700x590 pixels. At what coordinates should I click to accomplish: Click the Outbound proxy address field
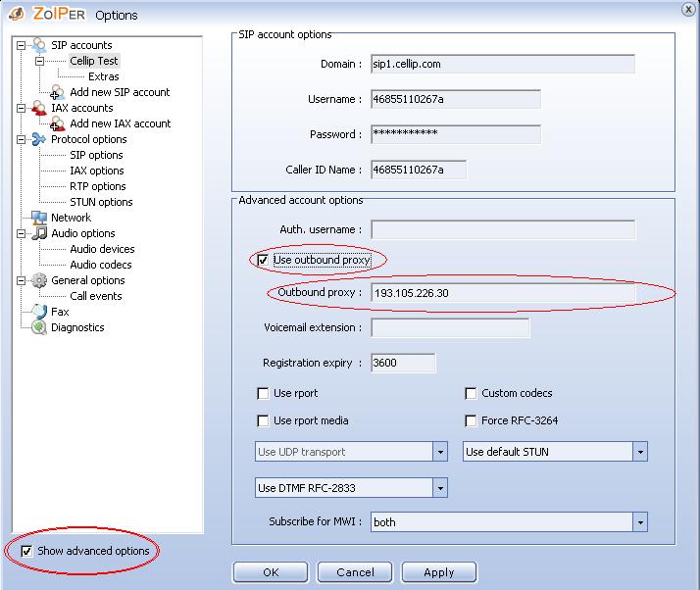pos(503,293)
